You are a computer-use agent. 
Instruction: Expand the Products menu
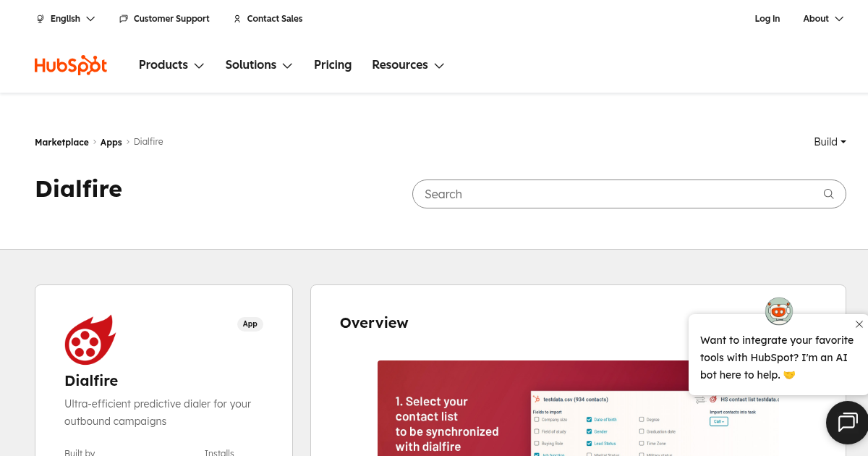tap(171, 65)
